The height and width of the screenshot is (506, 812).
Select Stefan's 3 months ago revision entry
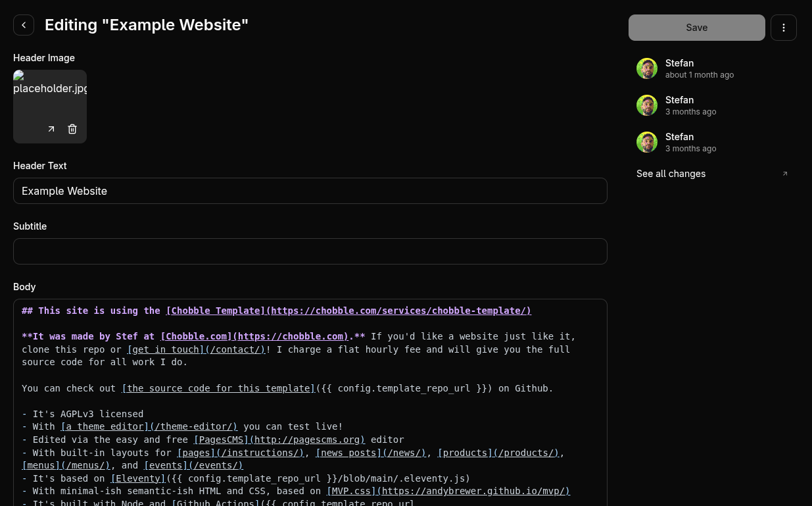[690, 105]
